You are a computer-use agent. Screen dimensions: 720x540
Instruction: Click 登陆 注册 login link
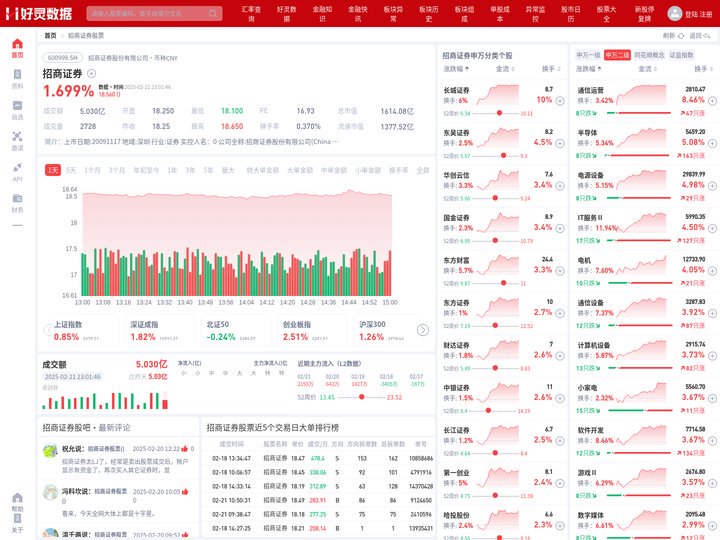[699, 14]
